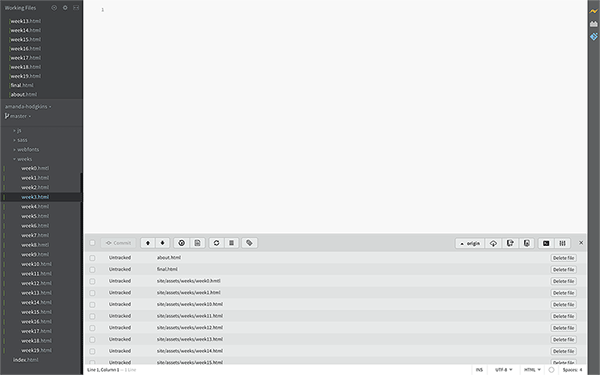The image size is (600, 375).
Task: Open the HTML language mode dropdown
Action: coord(532,370)
